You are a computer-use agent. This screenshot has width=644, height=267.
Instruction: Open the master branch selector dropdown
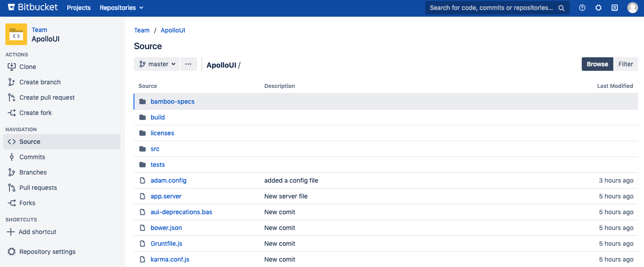(156, 64)
